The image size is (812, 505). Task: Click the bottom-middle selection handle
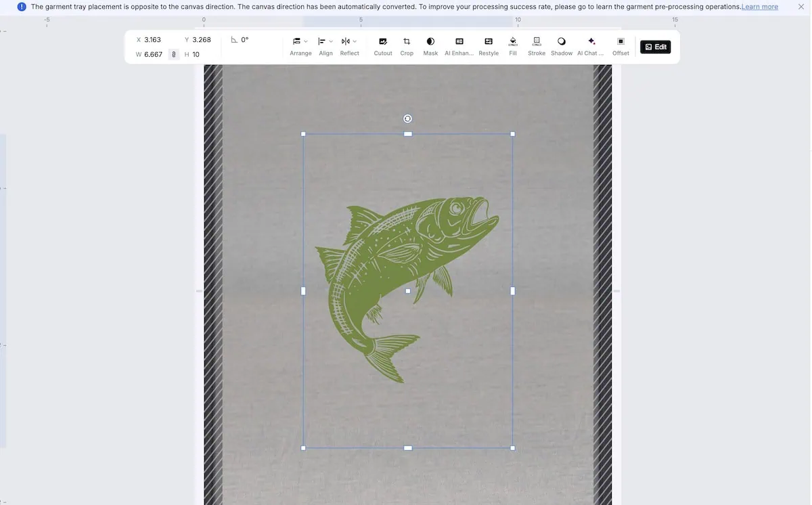click(x=408, y=447)
